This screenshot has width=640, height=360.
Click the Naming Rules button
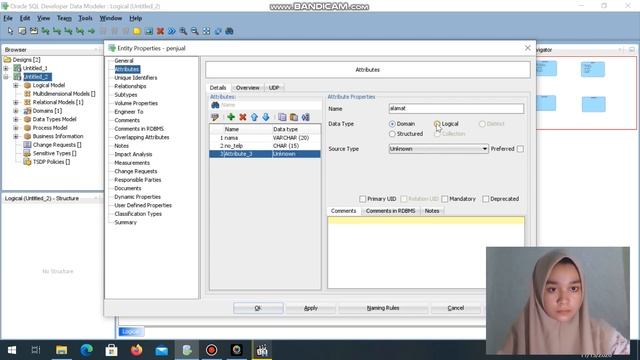[383, 308]
